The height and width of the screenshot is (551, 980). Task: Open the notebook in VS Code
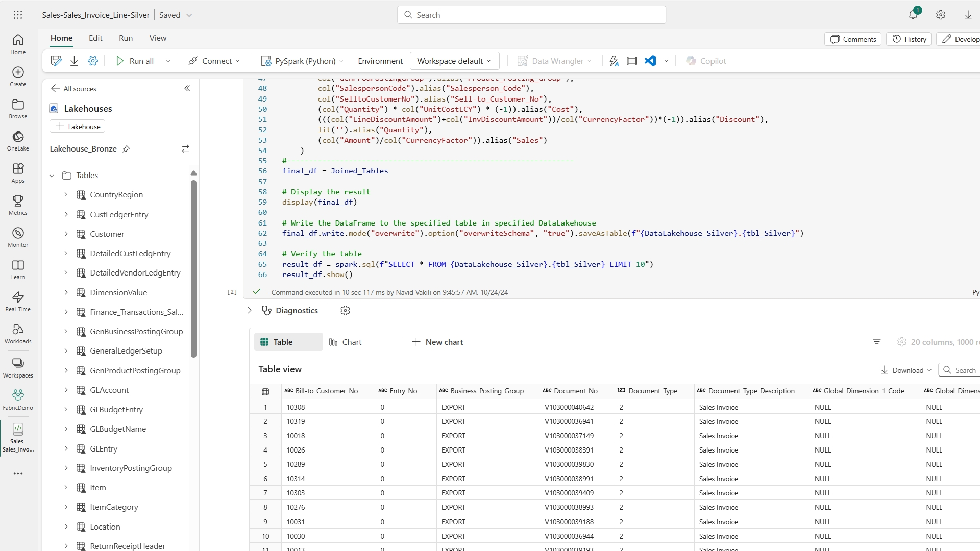point(650,61)
